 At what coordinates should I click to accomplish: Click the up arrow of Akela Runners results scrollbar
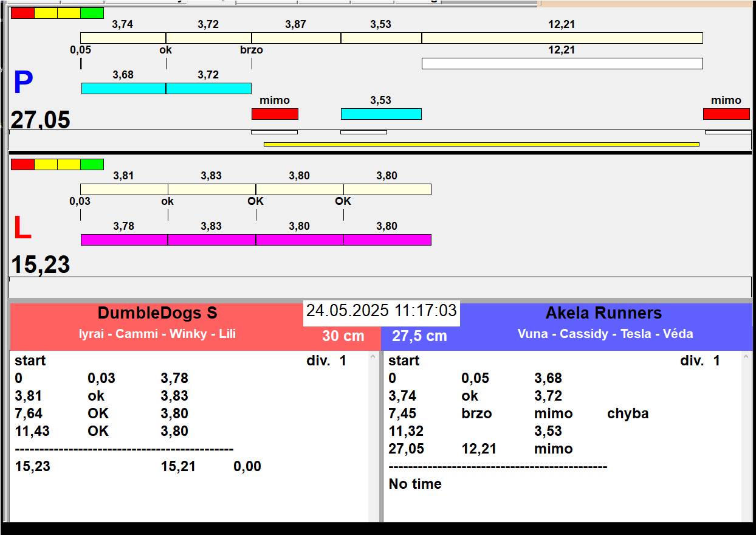pos(747,357)
